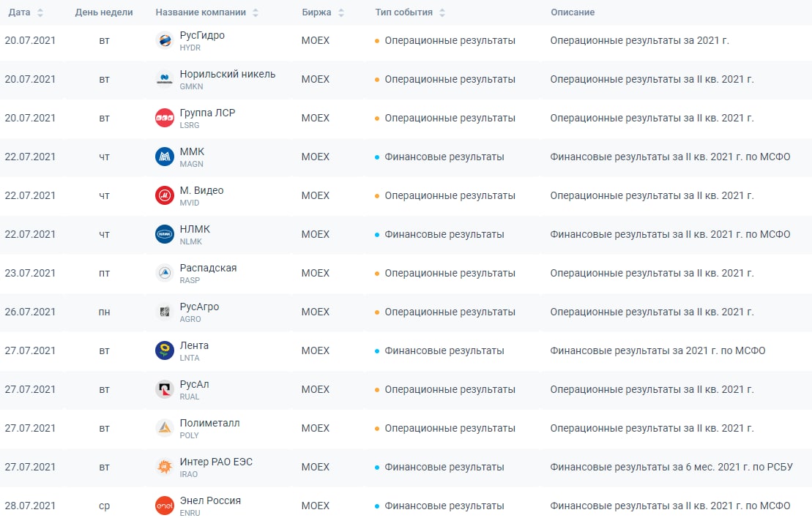Click the РусГидро company logo icon

click(x=165, y=40)
